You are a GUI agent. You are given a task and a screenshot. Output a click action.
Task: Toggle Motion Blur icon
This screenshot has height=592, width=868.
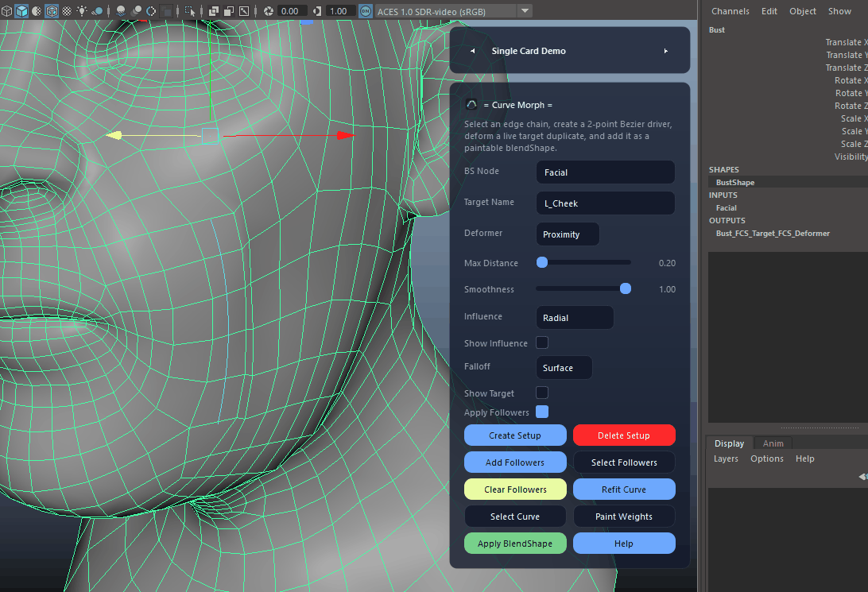point(136,11)
